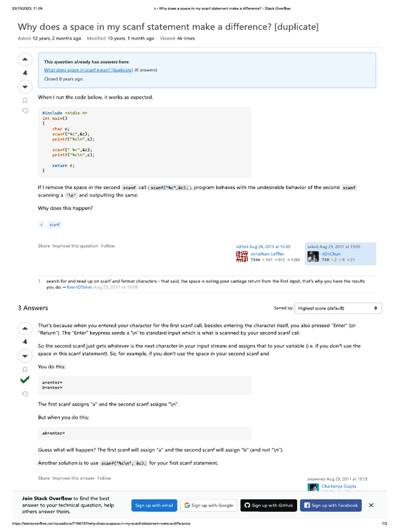Open Jonathan Leffler's profile avatar
This screenshot has width=399, height=532.
click(242, 256)
